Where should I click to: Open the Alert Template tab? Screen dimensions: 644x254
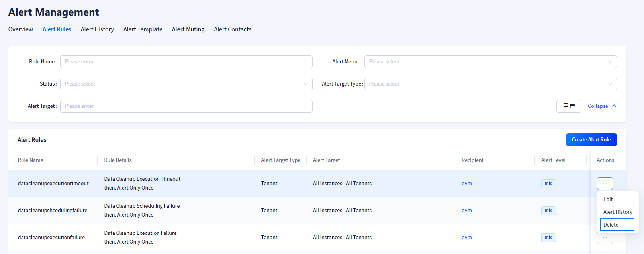[x=143, y=29]
